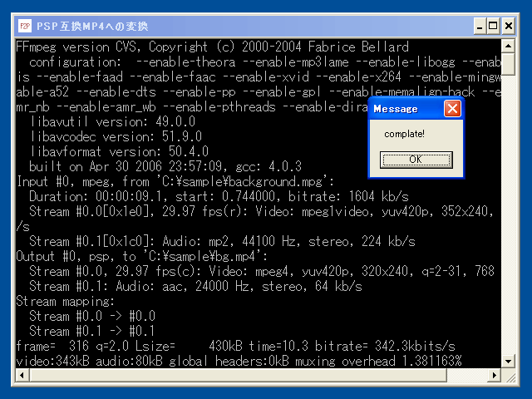Minimize the PSP conversion window
The width and height of the screenshot is (532, 399).
pyautogui.click(x=480, y=26)
